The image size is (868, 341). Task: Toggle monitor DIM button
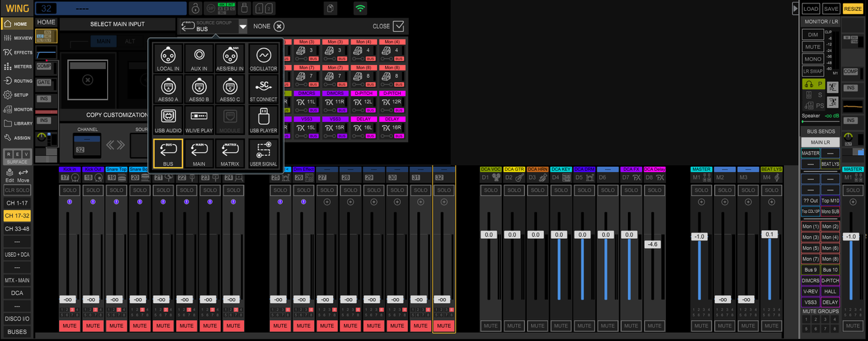click(x=812, y=35)
